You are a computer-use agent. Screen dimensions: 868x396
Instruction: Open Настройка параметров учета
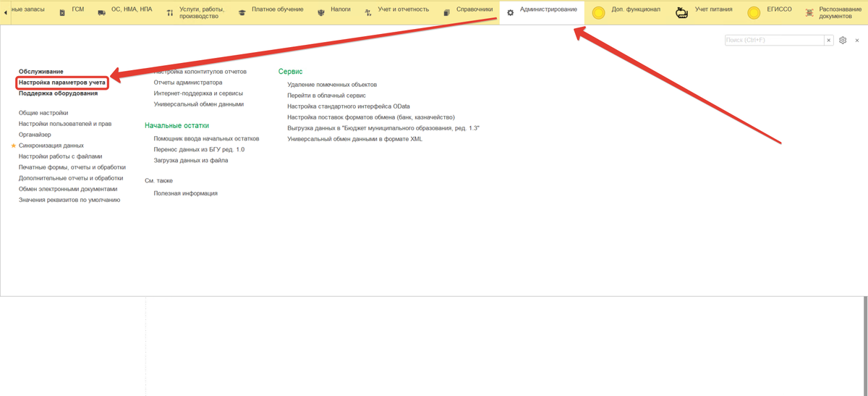(62, 83)
